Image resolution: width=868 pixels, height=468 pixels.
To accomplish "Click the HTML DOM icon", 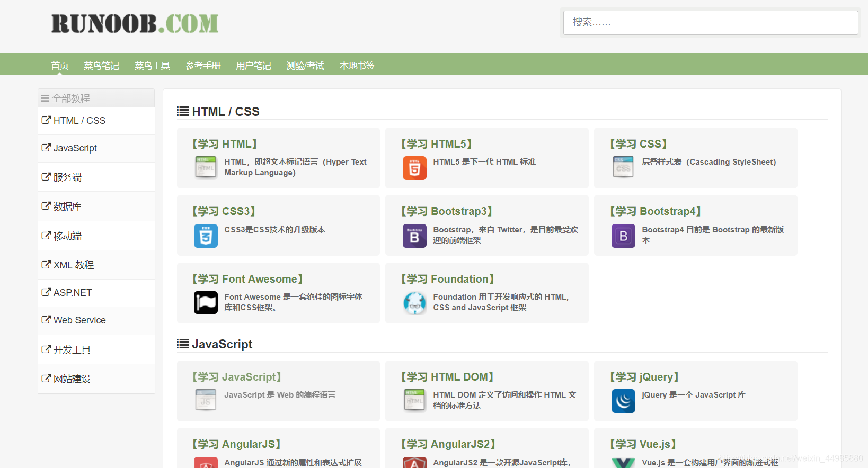I will tap(414, 401).
